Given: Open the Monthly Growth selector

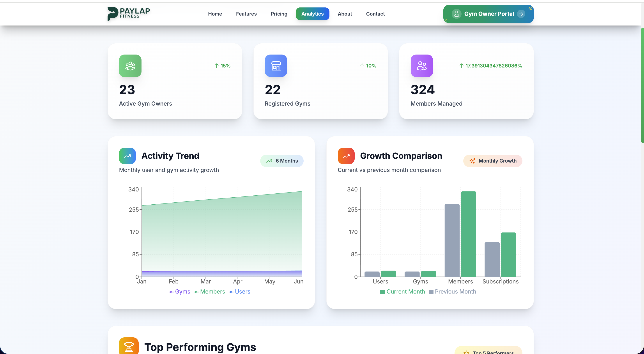Looking at the screenshot, I should pos(492,161).
